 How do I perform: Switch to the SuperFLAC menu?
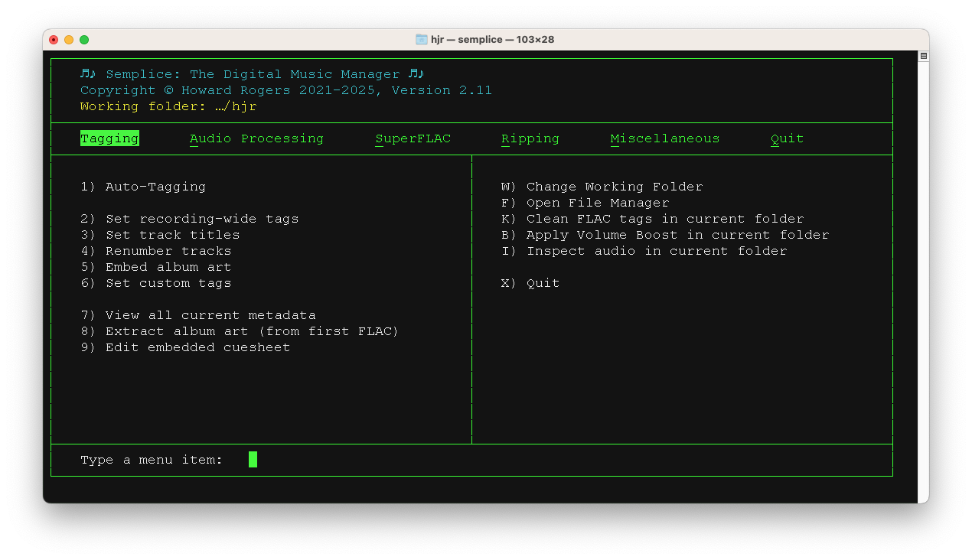coord(413,138)
